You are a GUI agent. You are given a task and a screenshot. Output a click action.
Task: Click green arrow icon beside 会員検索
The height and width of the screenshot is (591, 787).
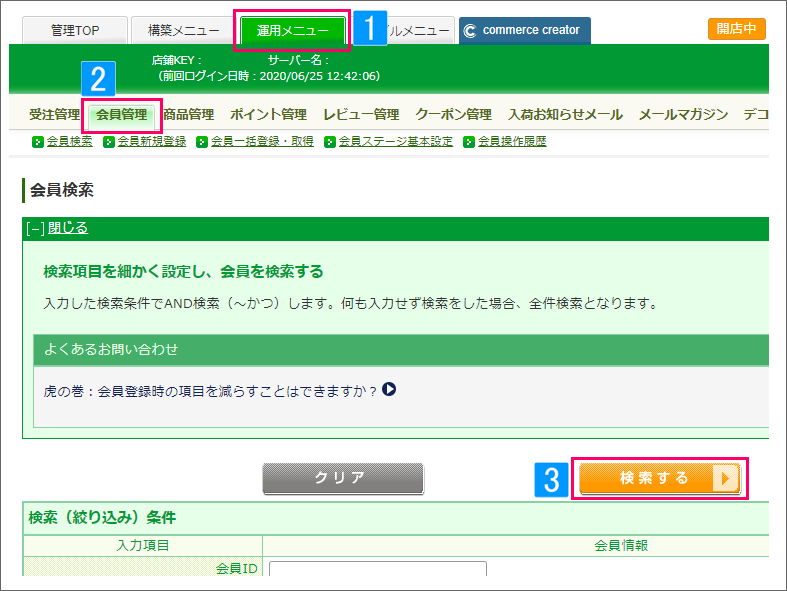[38, 142]
